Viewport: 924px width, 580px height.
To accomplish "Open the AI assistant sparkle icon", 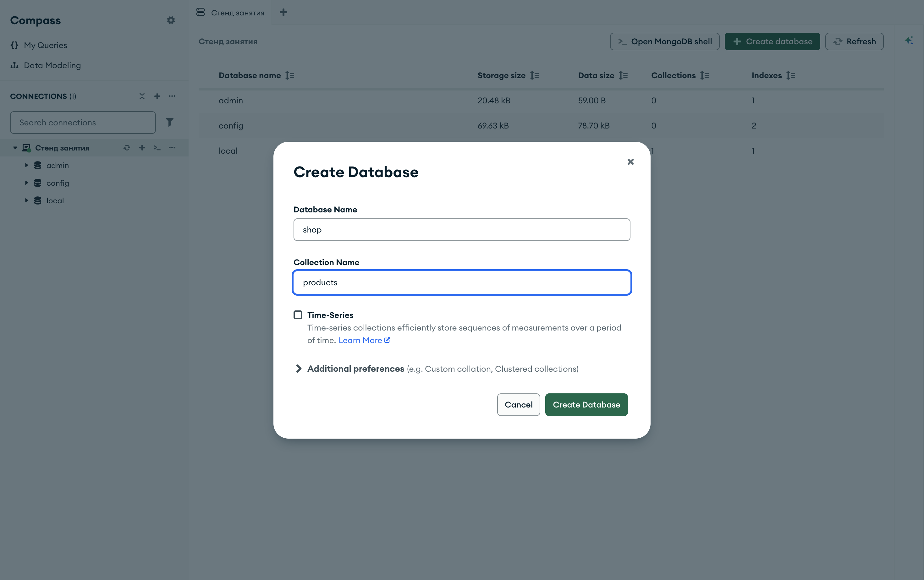I will pyautogui.click(x=909, y=41).
